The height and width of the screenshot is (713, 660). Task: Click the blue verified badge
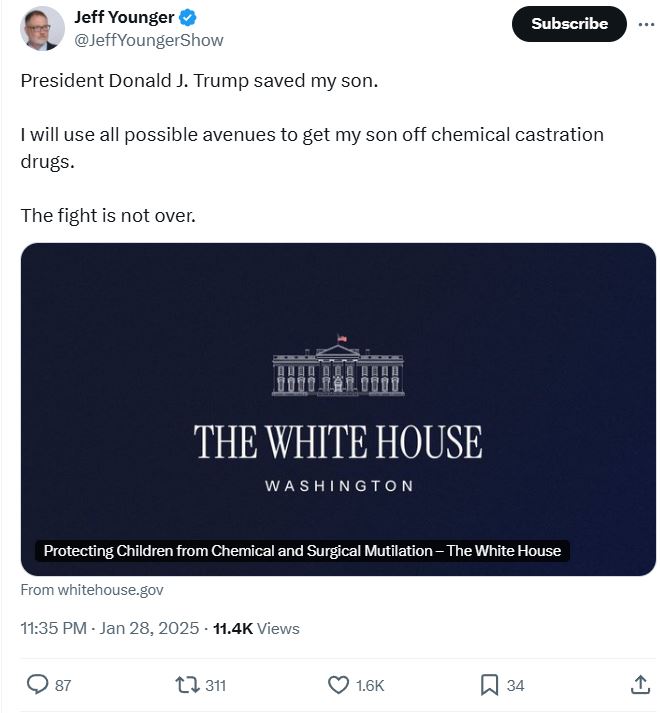pyautogui.click(x=187, y=18)
